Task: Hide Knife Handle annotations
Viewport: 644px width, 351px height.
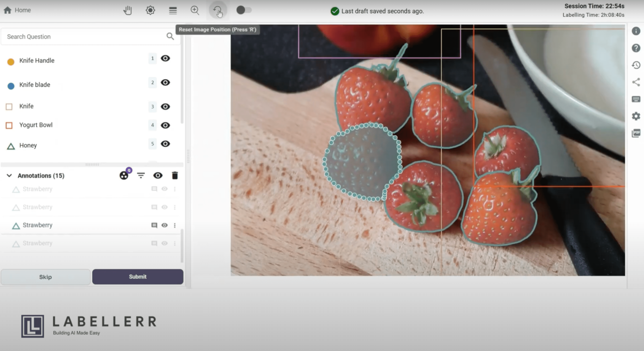Action: 165,58
